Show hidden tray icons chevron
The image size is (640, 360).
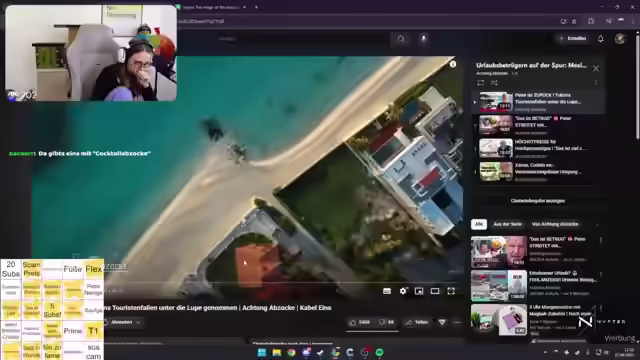point(545,352)
